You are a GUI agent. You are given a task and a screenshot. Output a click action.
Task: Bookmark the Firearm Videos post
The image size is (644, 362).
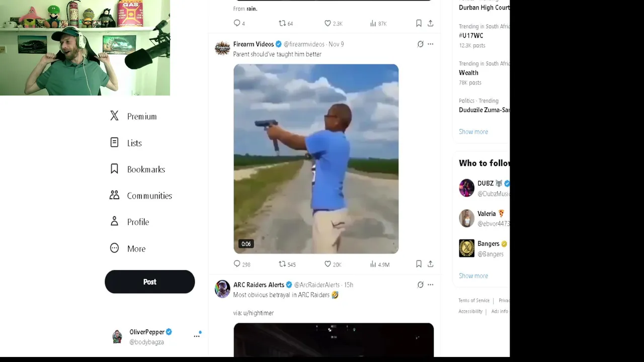click(419, 264)
